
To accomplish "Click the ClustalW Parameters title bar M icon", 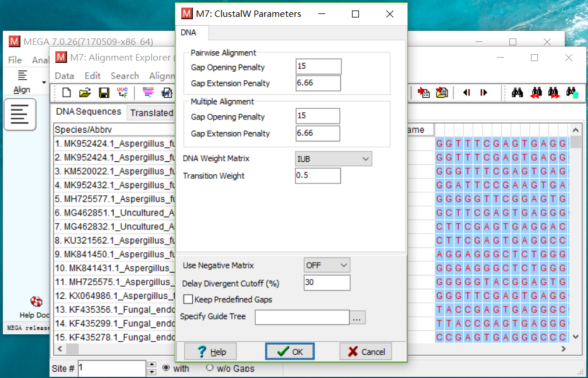I will point(186,14).
